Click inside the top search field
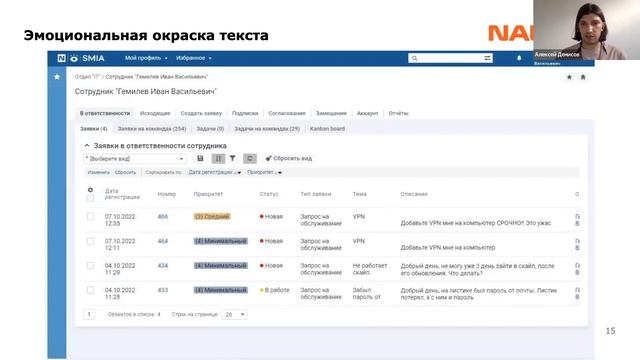Image resolution: width=640 pixels, height=360 pixels. point(450,58)
